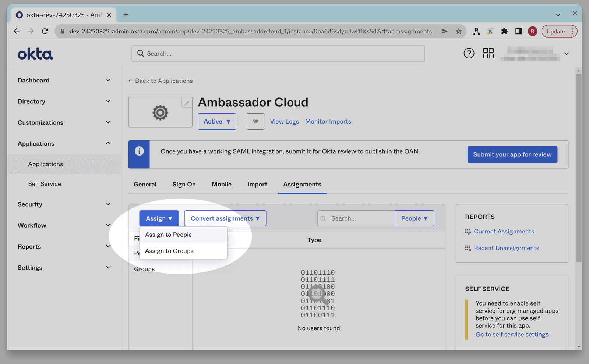Switch to the Import tab

click(x=257, y=184)
